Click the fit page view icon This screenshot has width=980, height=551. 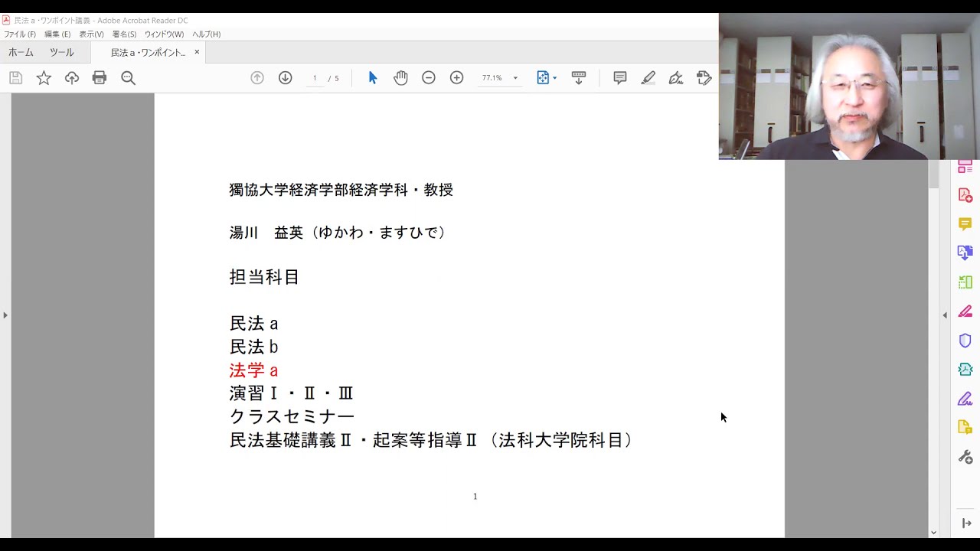(x=543, y=77)
